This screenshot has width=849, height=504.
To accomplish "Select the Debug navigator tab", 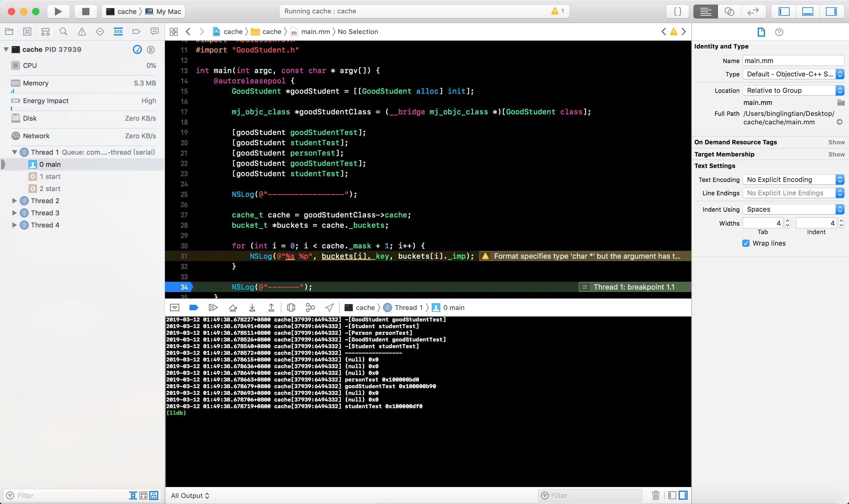I will (118, 32).
